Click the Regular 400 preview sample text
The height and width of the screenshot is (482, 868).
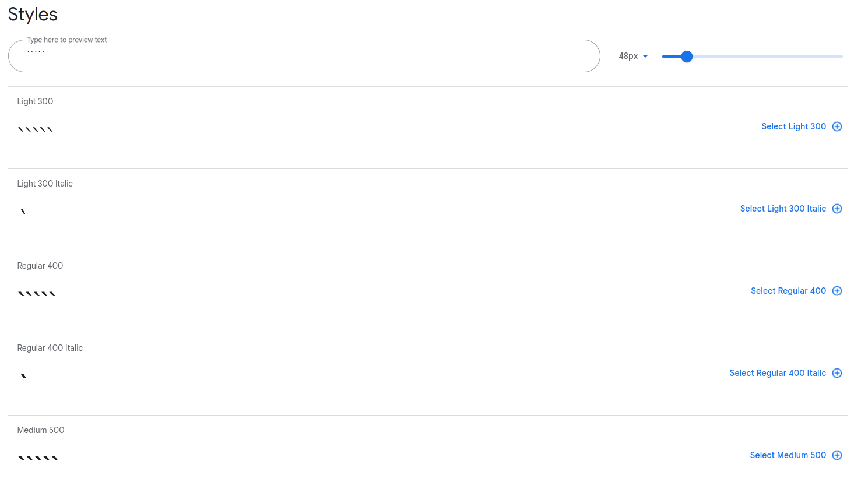37,293
